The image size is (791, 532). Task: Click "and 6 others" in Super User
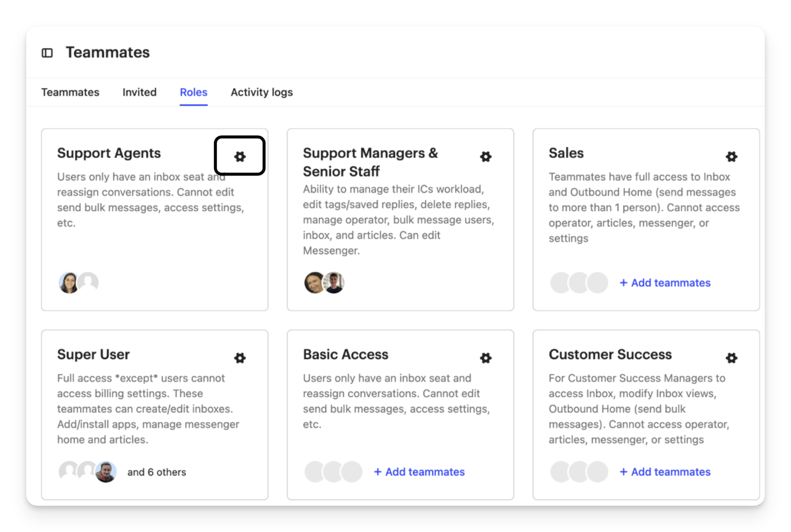click(157, 472)
